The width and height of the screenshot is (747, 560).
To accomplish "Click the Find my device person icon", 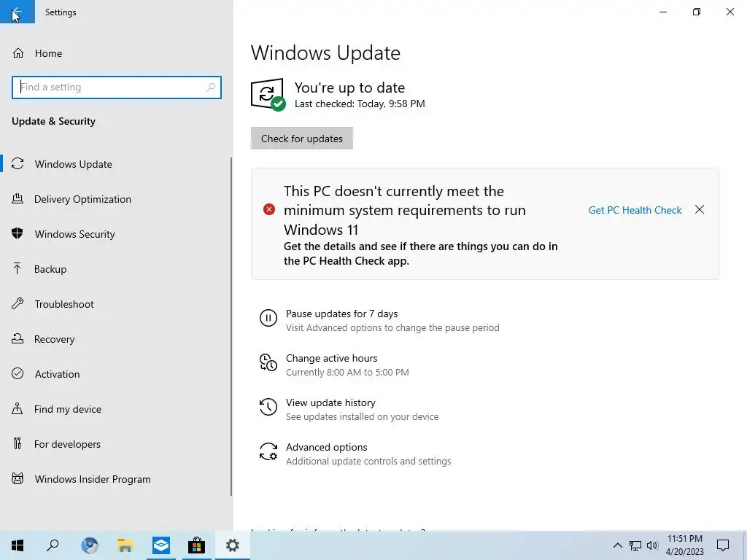I will (18, 408).
